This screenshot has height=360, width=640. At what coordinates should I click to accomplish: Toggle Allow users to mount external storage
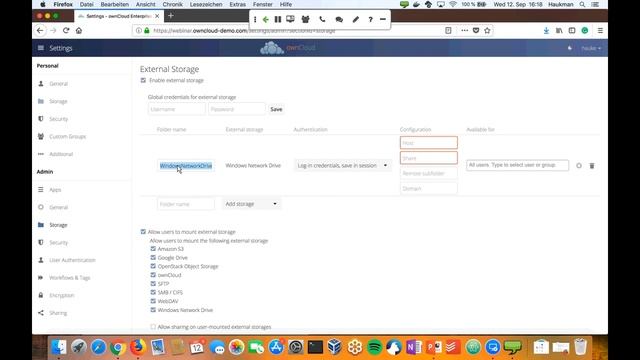(143, 232)
